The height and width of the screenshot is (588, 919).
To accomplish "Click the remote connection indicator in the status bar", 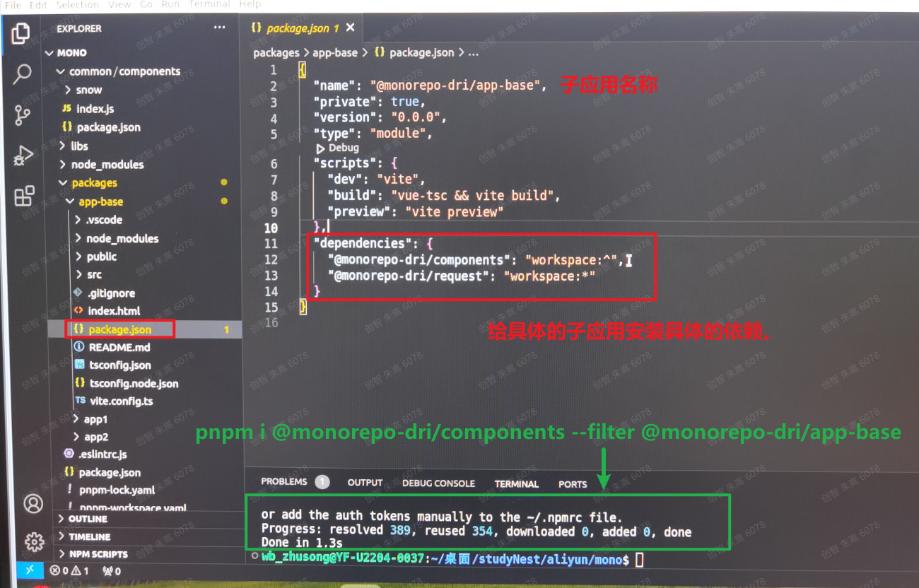I will click(29, 568).
